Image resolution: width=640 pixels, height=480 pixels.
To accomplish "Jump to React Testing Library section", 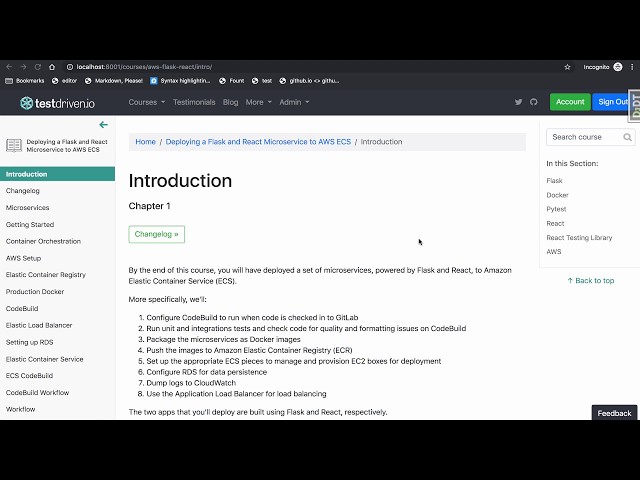I will pyautogui.click(x=579, y=238).
